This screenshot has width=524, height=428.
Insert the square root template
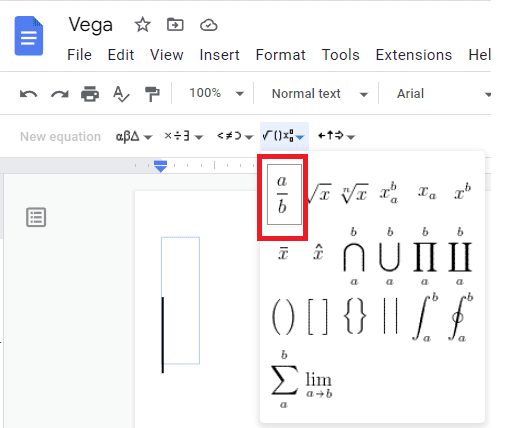pyautogui.click(x=319, y=193)
